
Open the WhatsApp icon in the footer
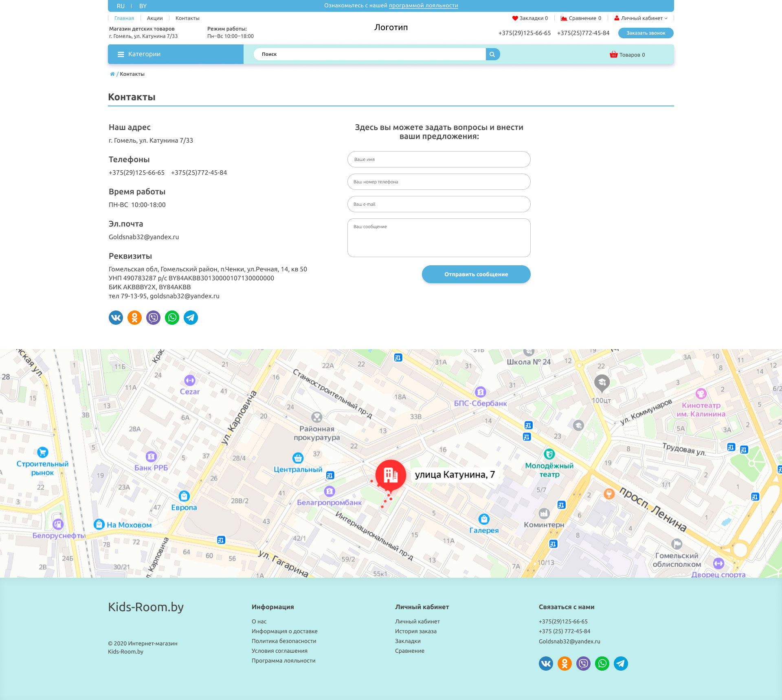tap(602, 663)
